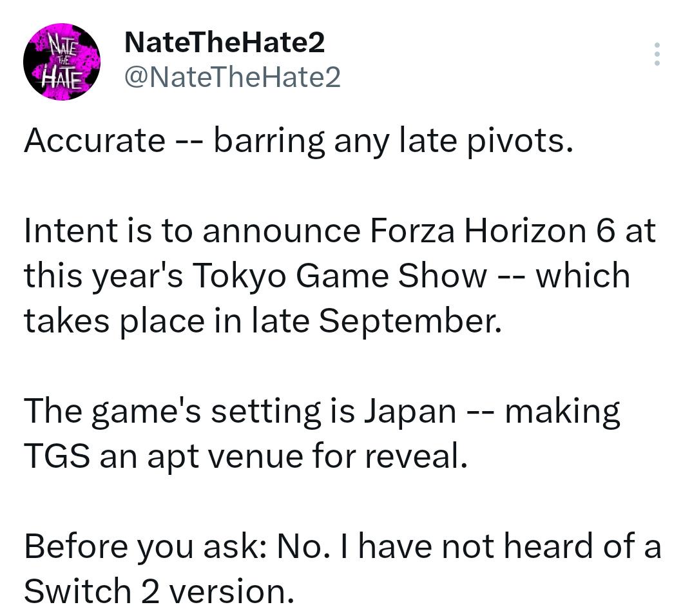Click the word 'which' after Tokyo Game Show

(x=583, y=275)
